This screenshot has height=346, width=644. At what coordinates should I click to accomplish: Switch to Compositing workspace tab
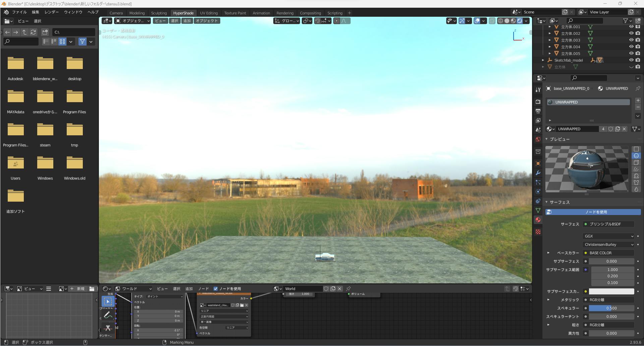pos(310,13)
